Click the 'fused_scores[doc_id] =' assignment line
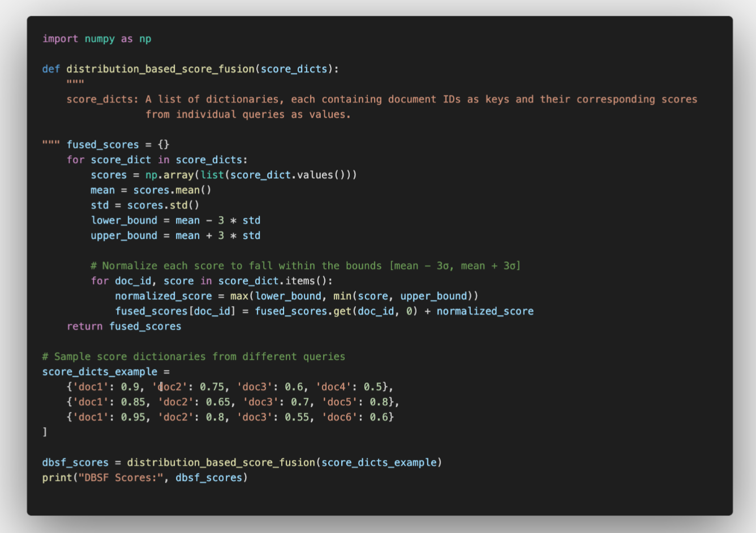 coord(324,311)
